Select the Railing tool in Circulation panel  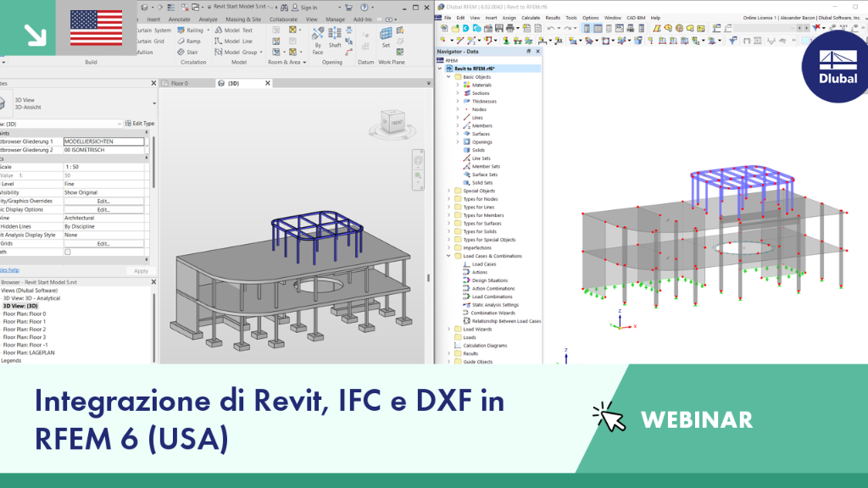tap(191, 30)
